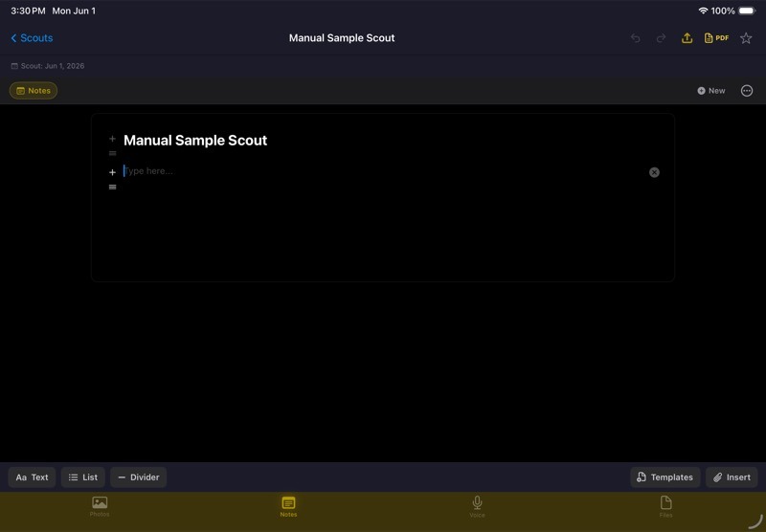
Task: Mark scout as favorite with star
Action: pyautogui.click(x=746, y=38)
